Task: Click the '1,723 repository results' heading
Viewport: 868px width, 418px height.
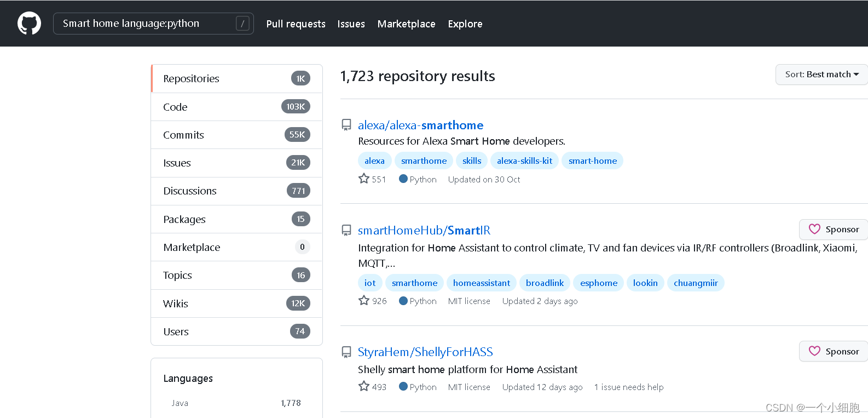Action: 418,76
